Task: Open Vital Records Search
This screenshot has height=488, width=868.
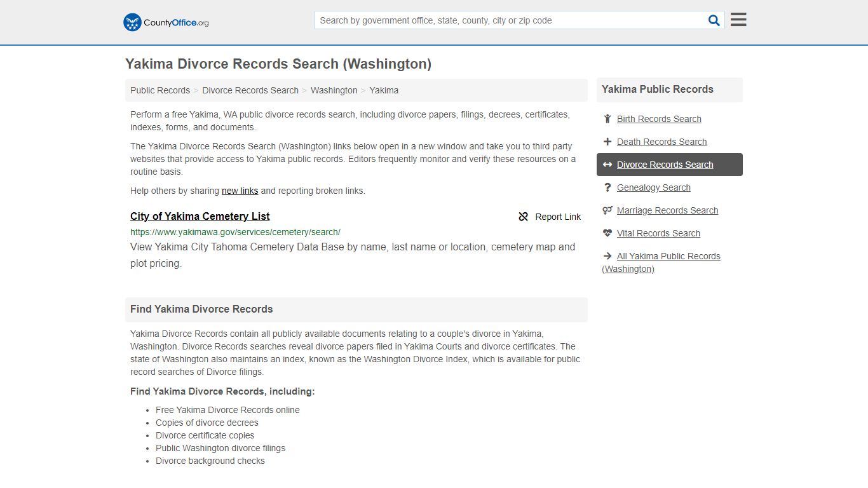Action: 658,233
